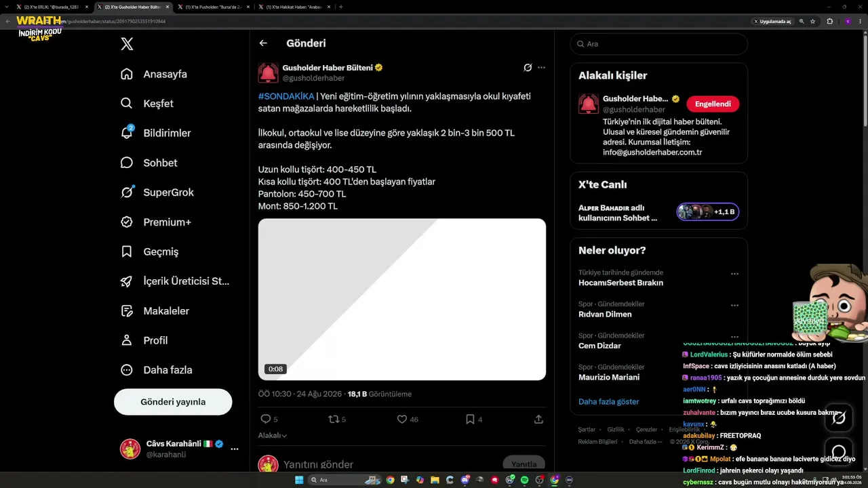The height and width of the screenshot is (488, 868).
Task: Play the 0:08 video in the post
Action: (x=402, y=299)
